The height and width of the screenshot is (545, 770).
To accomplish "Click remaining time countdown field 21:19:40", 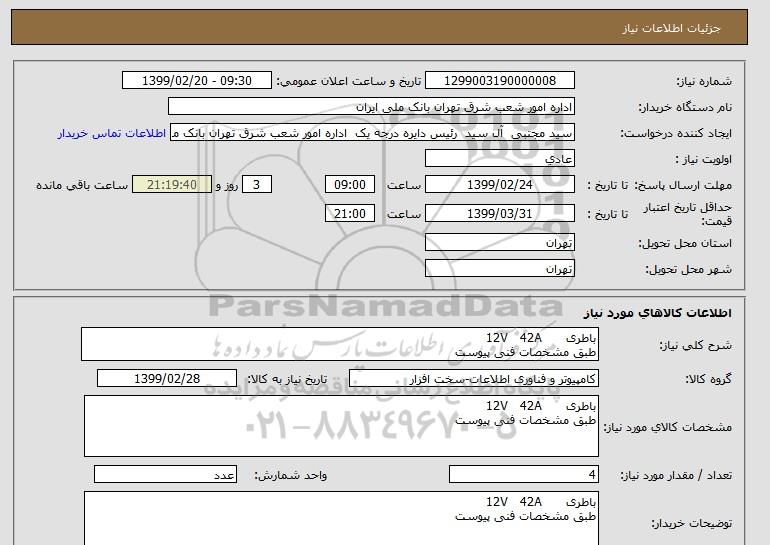I will [x=172, y=185].
